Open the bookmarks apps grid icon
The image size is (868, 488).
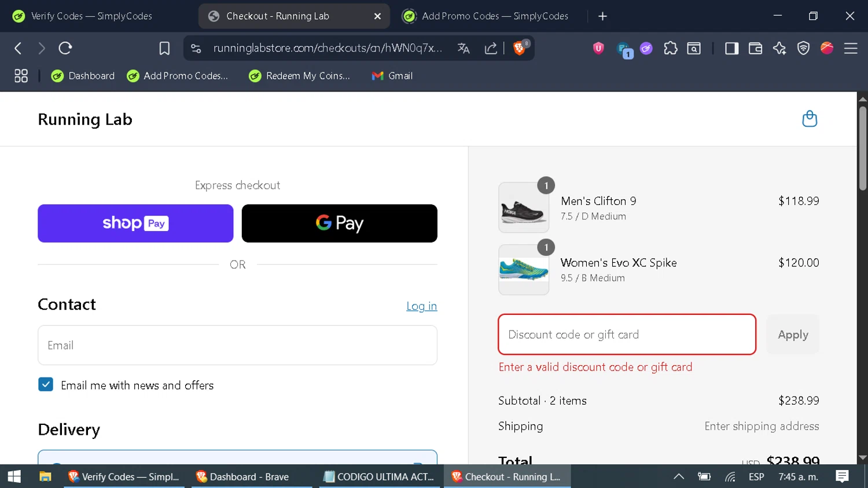21,76
